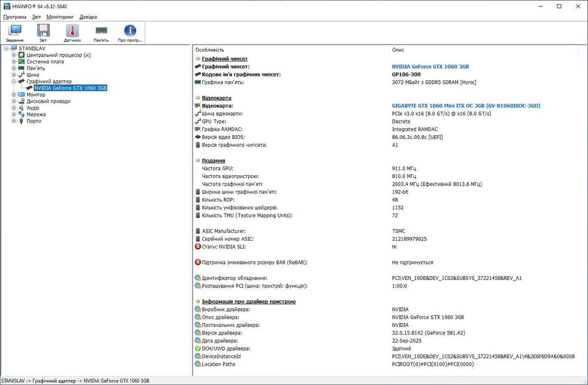Screen dimensions: 588x385
Task: Click the Звіт floppy disk icon
Action: (43, 31)
